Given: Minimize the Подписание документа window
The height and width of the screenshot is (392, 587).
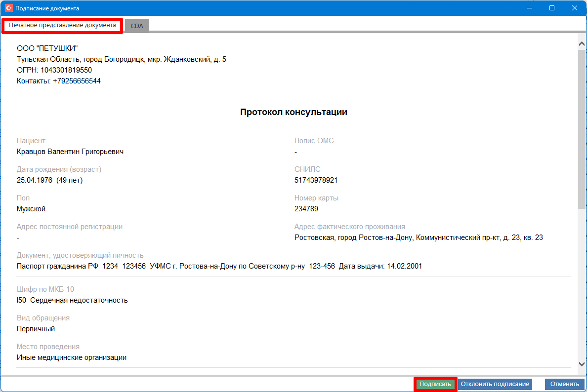Looking at the screenshot, I should [529, 8].
